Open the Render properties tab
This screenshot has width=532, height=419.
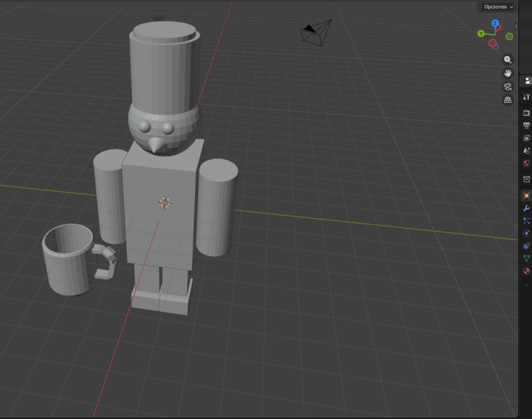(x=526, y=113)
